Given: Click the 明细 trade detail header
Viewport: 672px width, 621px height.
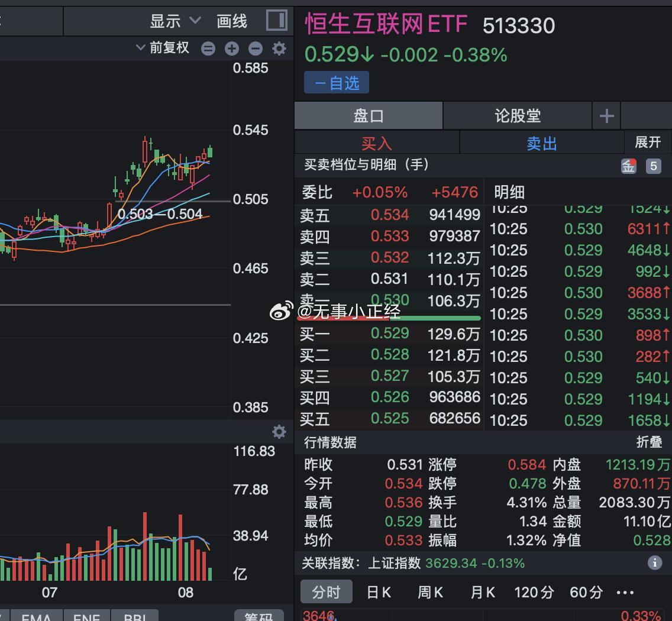Looking at the screenshot, I should [509, 192].
